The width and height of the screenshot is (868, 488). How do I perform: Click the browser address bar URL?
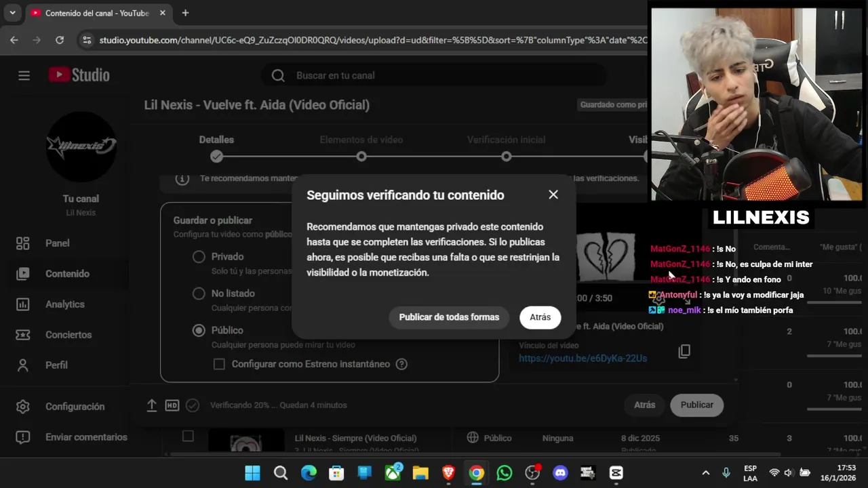click(373, 40)
